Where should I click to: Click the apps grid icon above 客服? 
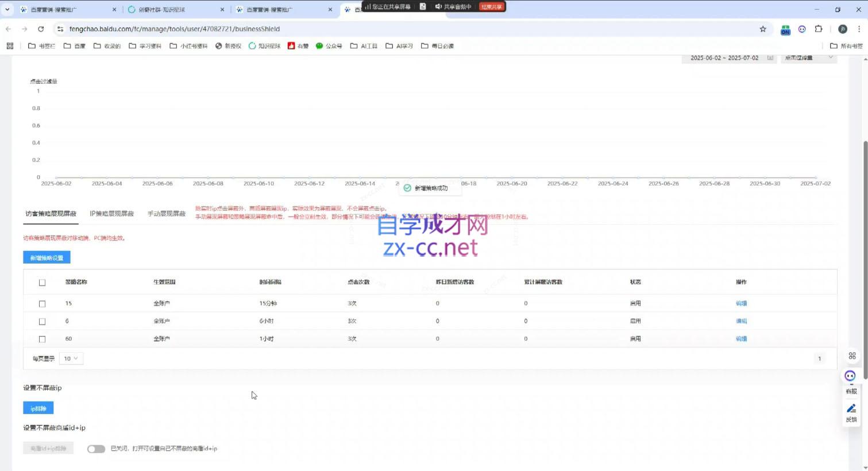pyautogui.click(x=852, y=356)
